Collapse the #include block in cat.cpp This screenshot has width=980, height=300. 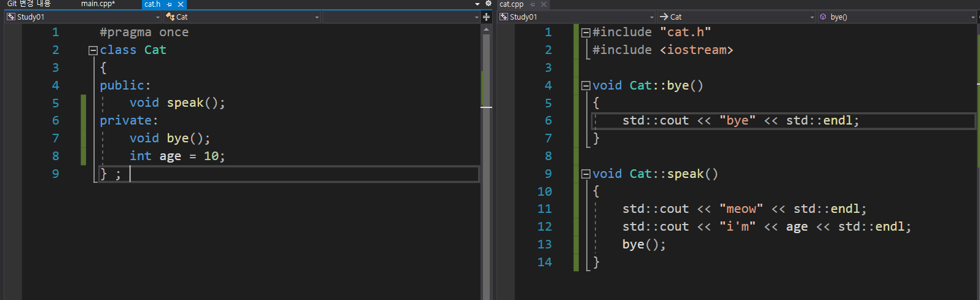coord(586,33)
